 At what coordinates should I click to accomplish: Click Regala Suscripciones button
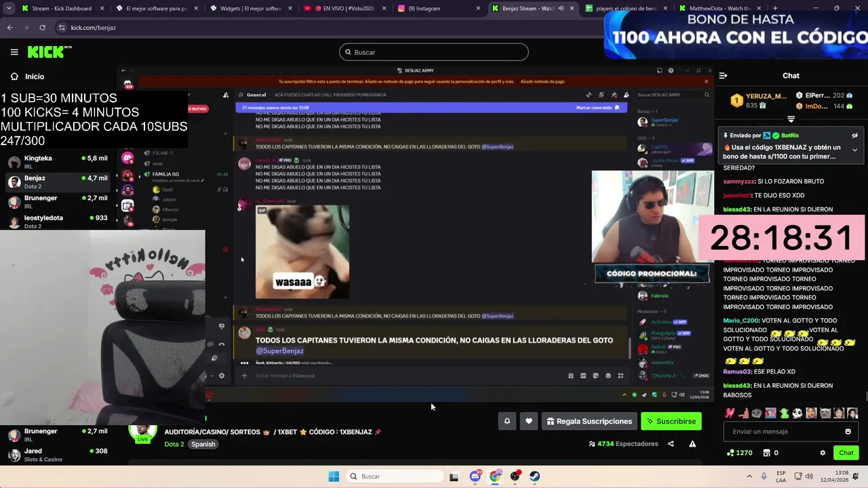pyautogui.click(x=589, y=421)
